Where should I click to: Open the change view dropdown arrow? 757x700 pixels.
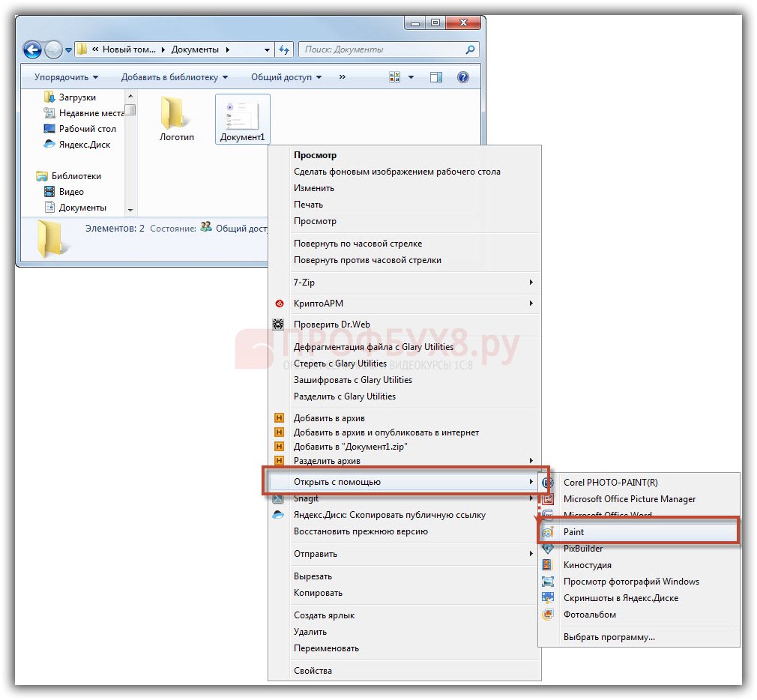click(411, 77)
